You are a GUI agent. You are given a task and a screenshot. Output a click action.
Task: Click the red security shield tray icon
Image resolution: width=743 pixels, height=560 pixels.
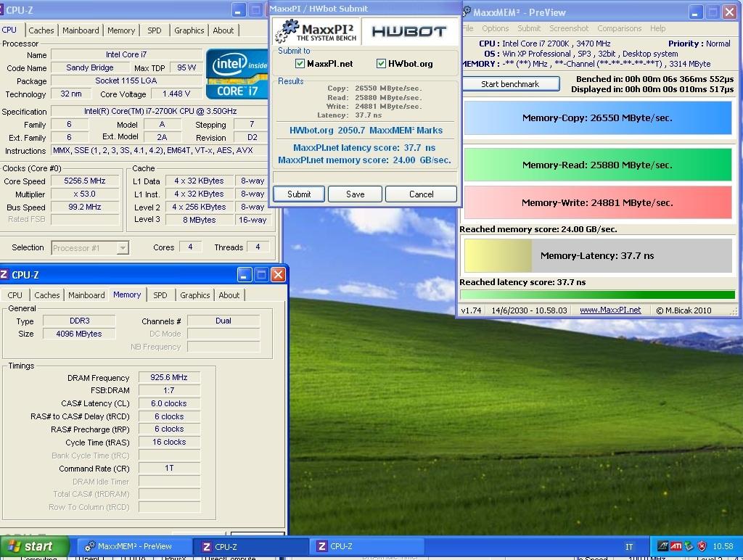(x=702, y=546)
